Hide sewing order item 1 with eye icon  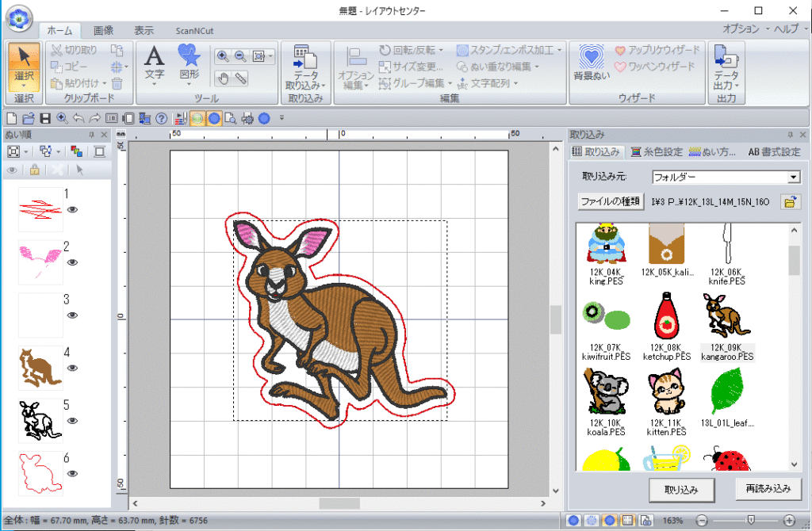pos(72,210)
